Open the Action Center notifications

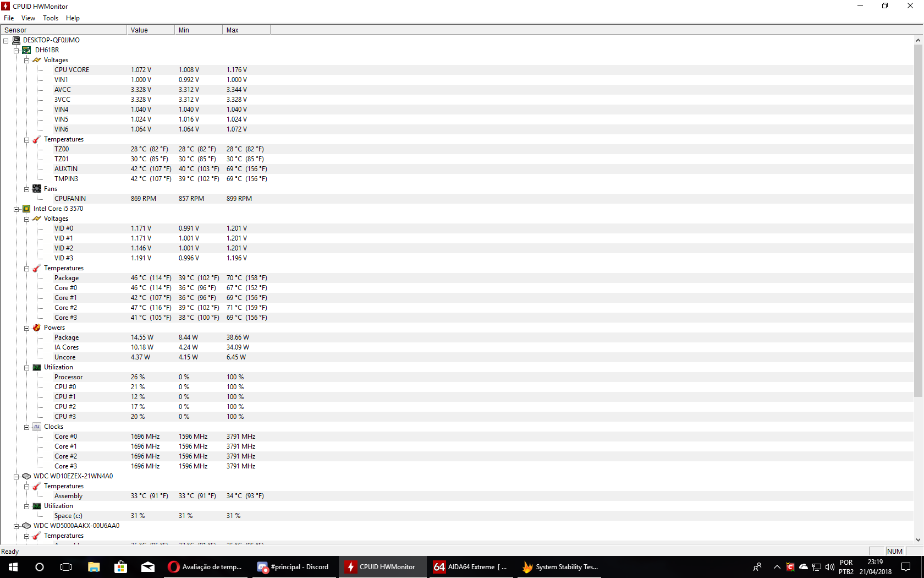[x=906, y=567]
